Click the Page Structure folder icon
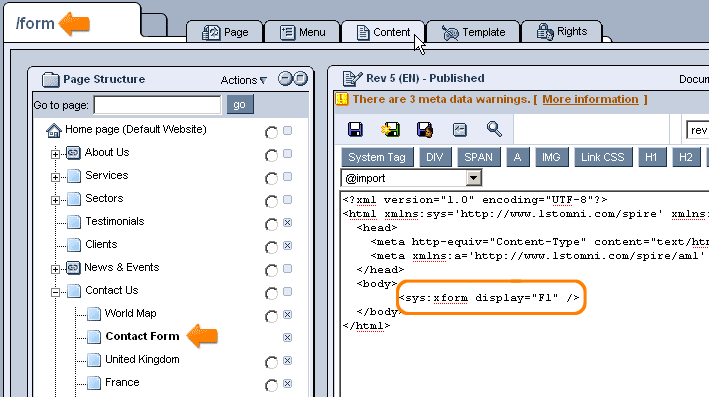 point(51,80)
